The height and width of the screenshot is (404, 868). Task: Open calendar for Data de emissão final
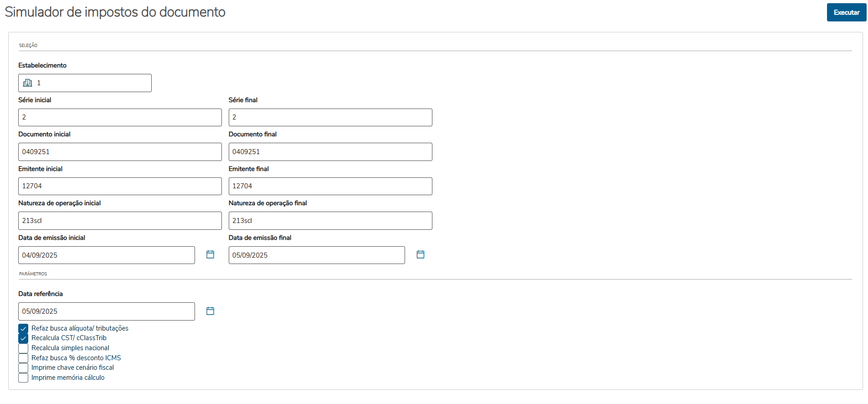click(420, 254)
